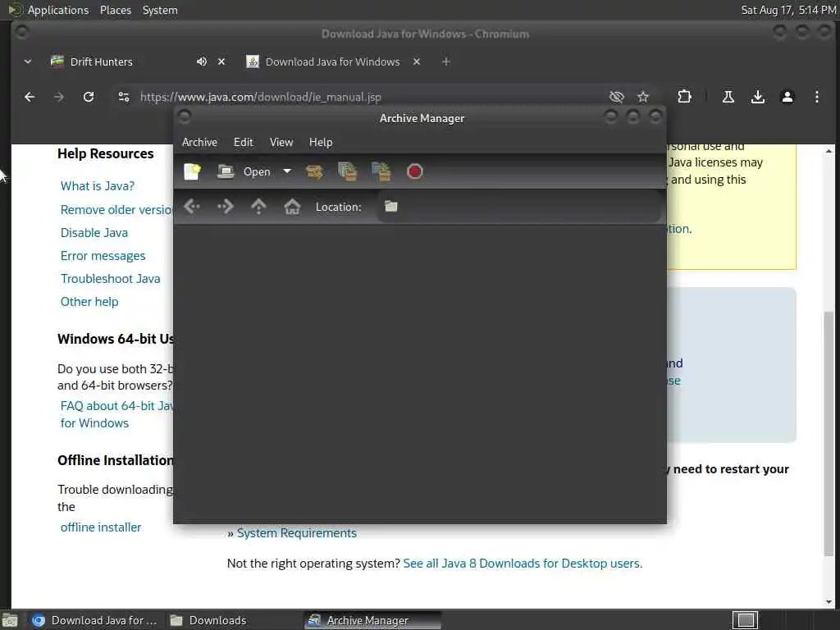Click the Add folder toolbar icon

coord(381,171)
